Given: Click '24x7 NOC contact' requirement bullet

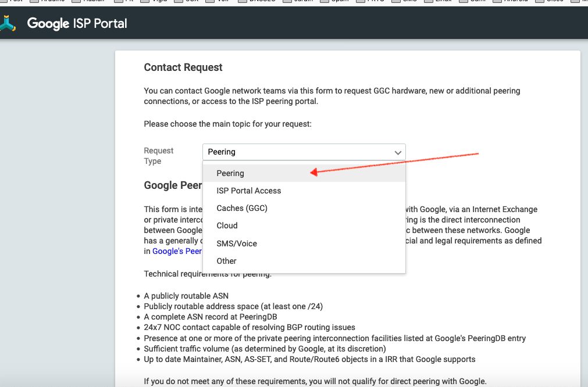Looking at the screenshot, I should pos(250,327).
